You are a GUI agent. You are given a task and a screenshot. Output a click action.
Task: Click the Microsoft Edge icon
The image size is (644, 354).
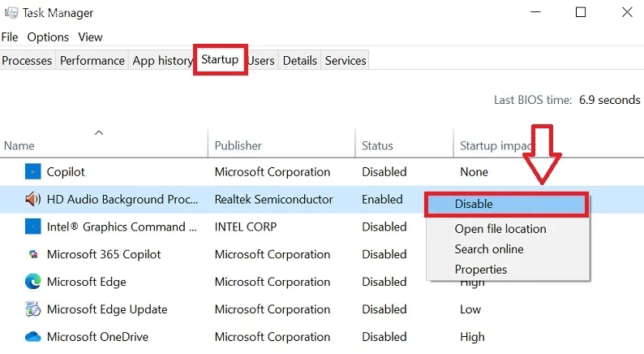click(x=32, y=282)
